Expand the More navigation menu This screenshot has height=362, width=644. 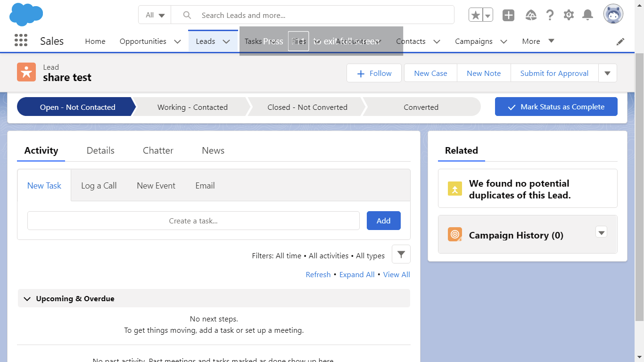(x=538, y=41)
